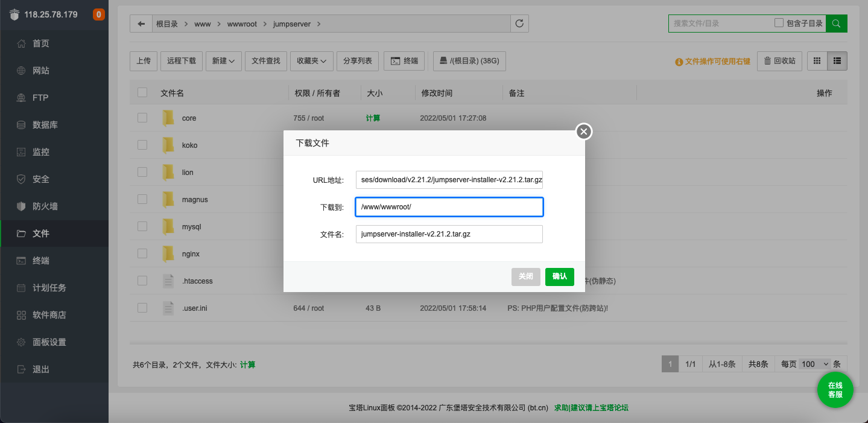Click the .user.ini file icon
The width and height of the screenshot is (868, 423).
click(x=168, y=308)
